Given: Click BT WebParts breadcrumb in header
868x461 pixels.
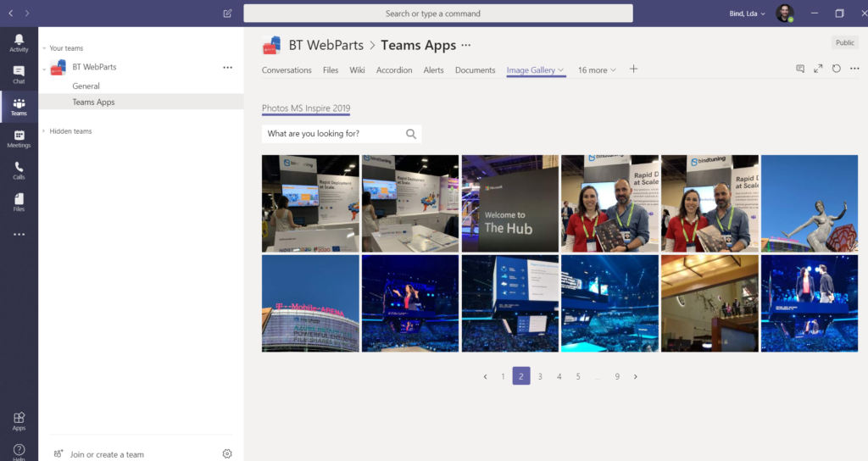Looking at the screenshot, I should coord(326,46).
